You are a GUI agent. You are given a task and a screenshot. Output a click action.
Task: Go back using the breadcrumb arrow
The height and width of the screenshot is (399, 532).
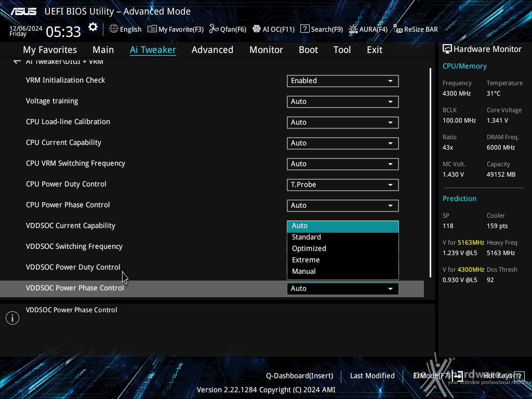17,61
